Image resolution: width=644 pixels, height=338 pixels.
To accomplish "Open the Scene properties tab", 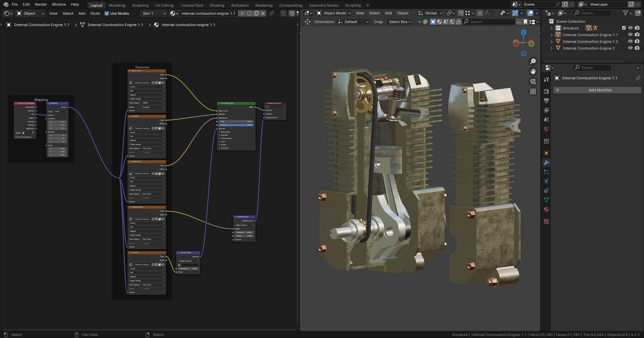I will [546, 120].
